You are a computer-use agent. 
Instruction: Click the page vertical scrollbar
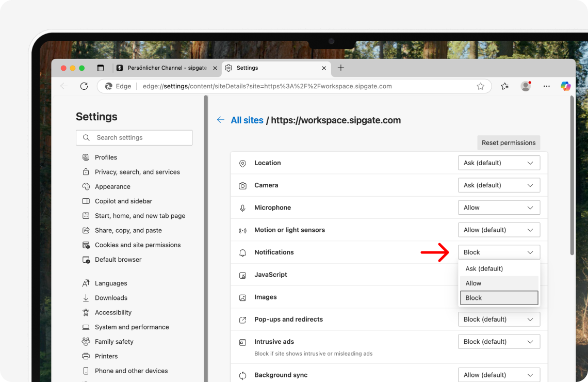point(572,176)
